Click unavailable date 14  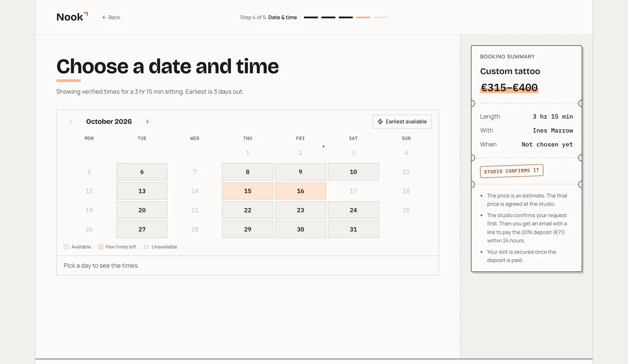tap(195, 191)
